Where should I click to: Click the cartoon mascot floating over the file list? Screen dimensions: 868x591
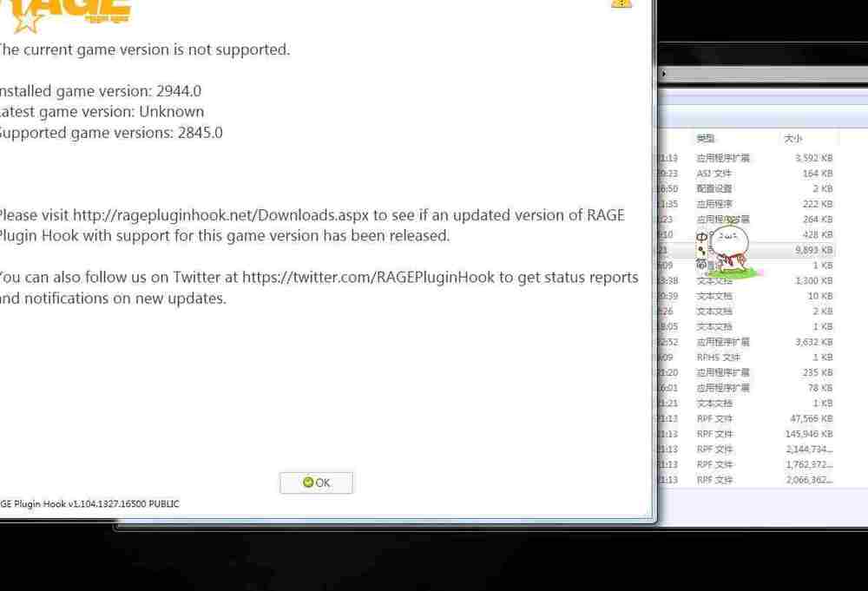[727, 252]
